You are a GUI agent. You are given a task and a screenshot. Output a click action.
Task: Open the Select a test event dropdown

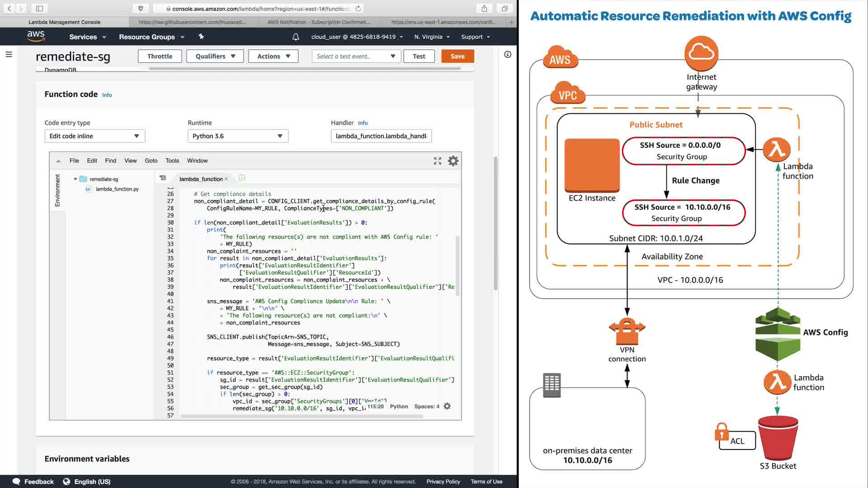coord(356,56)
